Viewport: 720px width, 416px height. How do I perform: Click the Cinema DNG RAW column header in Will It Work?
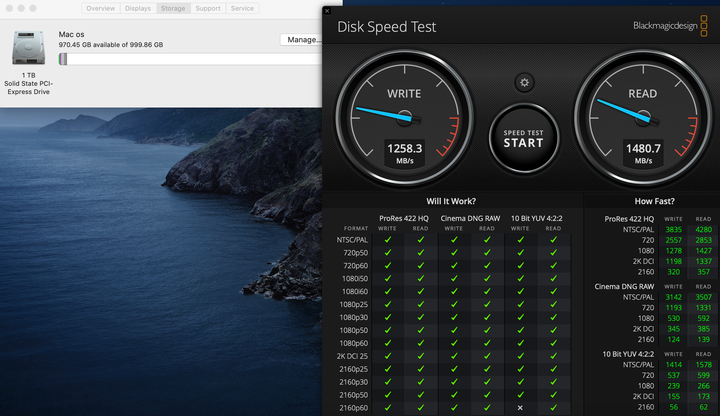[470, 219]
